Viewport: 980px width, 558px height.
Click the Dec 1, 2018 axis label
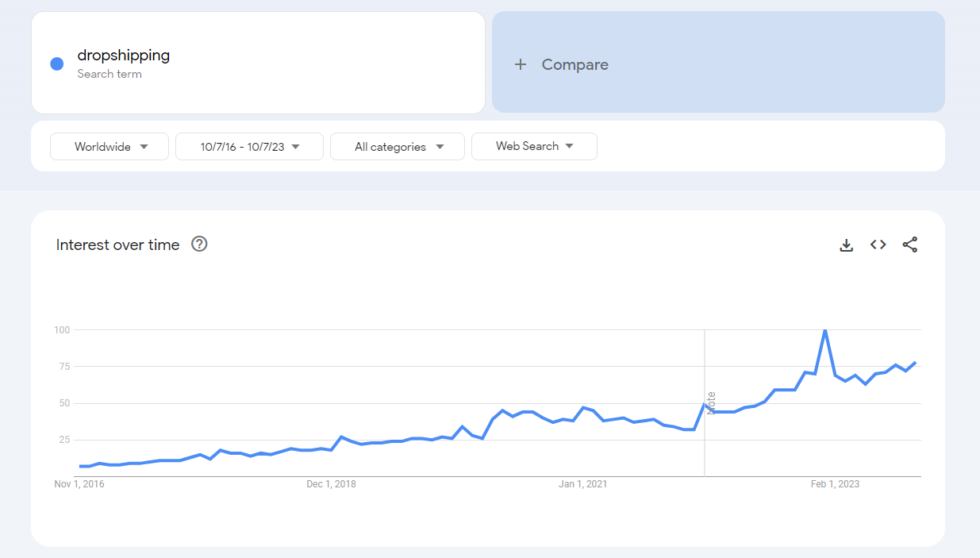coord(331,484)
